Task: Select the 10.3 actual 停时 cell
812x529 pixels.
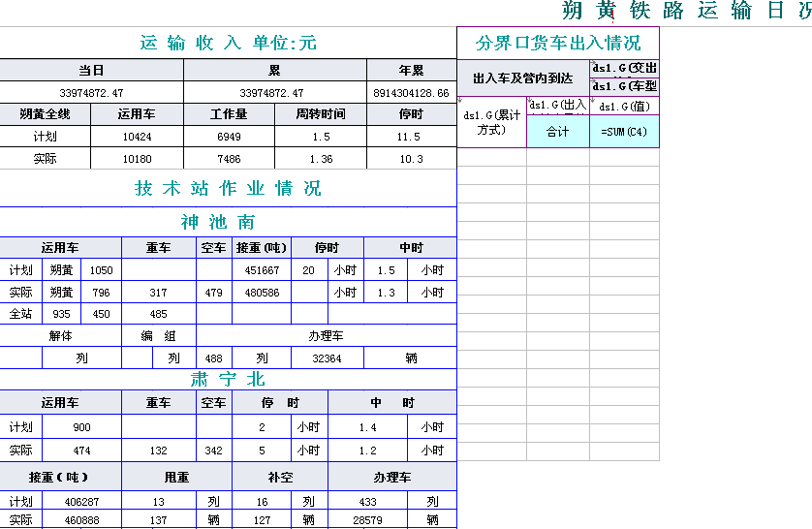Action: point(411,158)
